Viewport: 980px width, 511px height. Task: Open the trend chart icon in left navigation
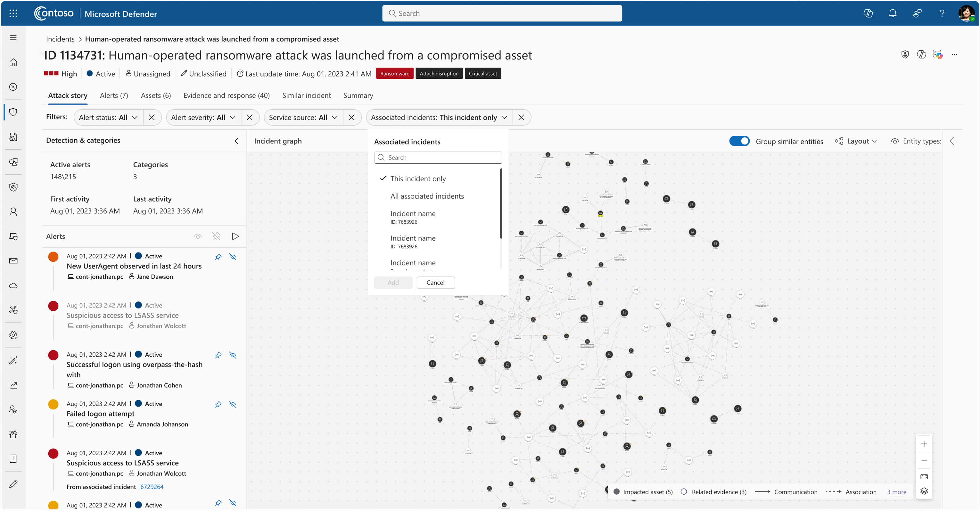click(13, 385)
